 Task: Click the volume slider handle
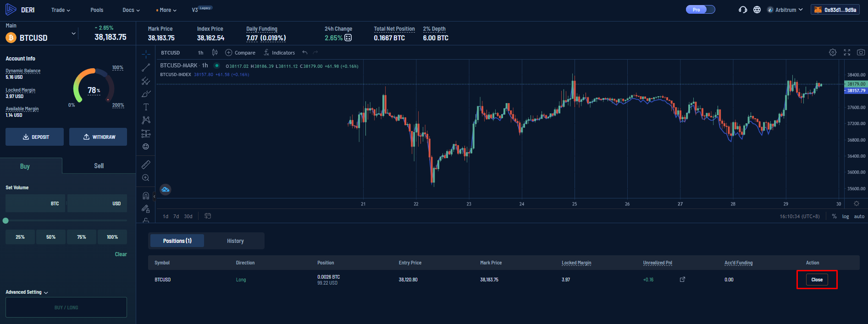coord(6,221)
